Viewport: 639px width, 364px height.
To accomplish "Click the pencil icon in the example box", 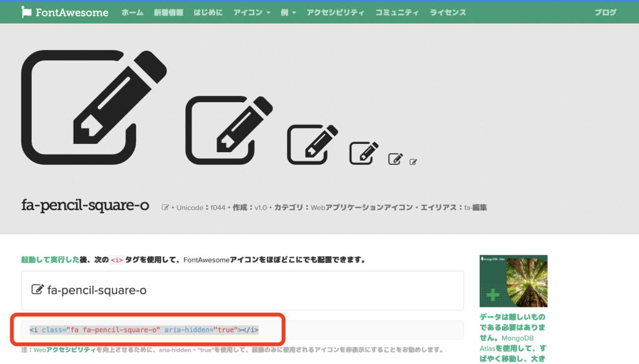I will tap(37, 289).
